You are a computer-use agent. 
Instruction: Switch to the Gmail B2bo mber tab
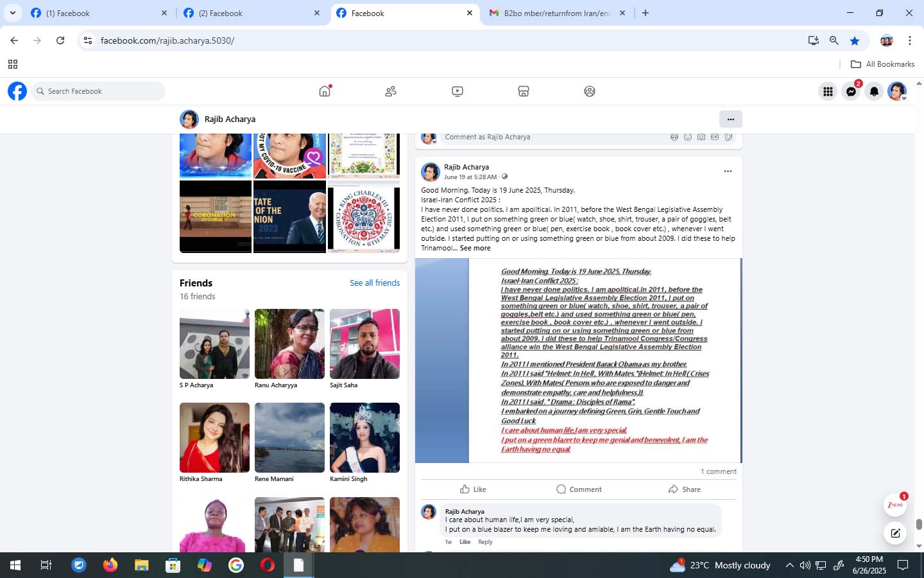[557, 13]
